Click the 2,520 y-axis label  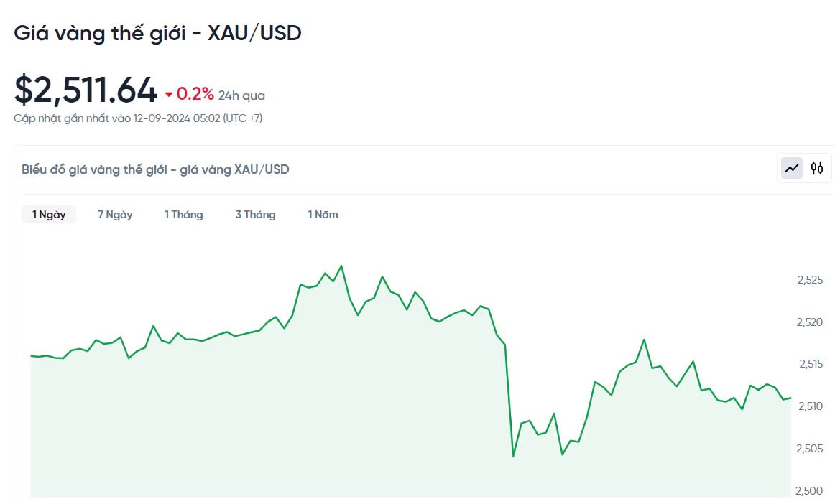[810, 322]
